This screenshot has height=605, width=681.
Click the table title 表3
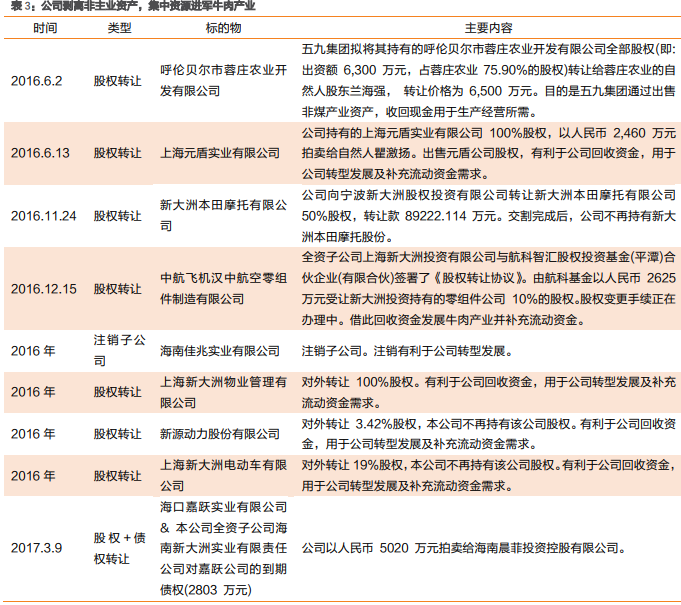133,6
